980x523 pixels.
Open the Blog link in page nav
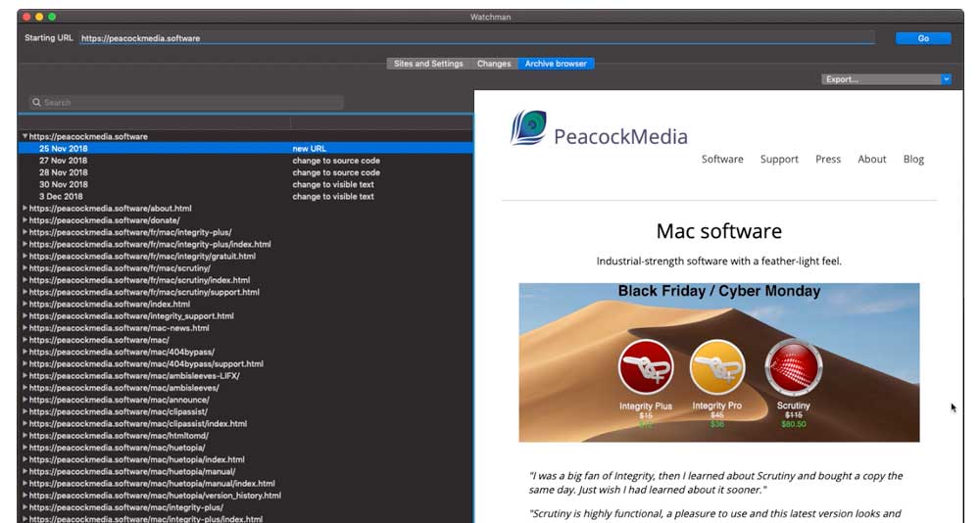[913, 160]
